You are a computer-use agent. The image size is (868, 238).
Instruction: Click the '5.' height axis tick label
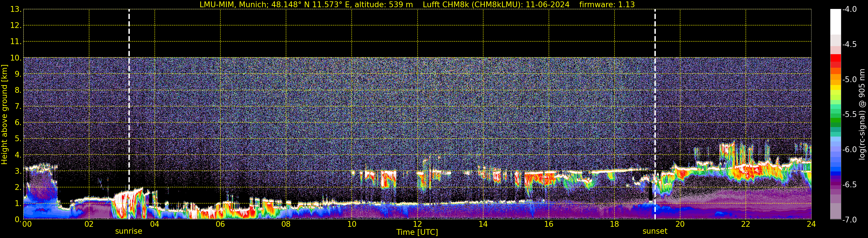18,139
